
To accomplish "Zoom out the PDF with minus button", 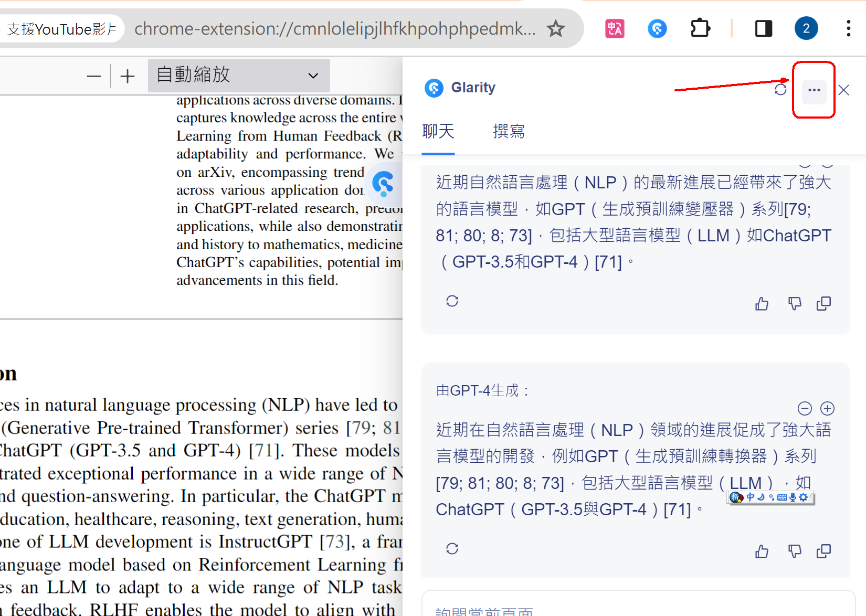I will pyautogui.click(x=94, y=77).
